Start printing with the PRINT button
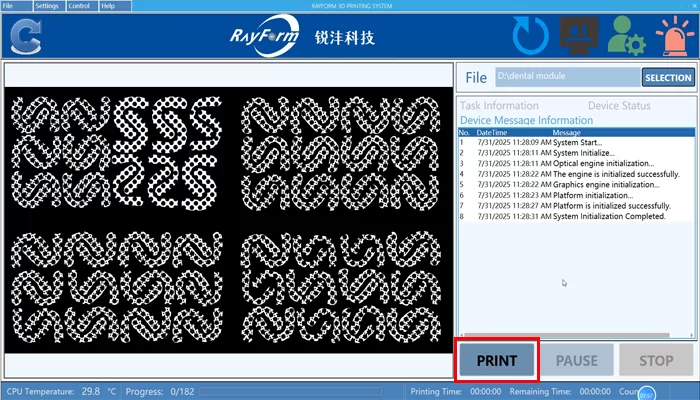 click(496, 360)
